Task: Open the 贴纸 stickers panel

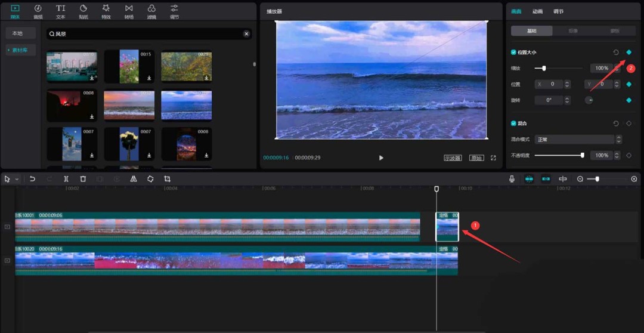Action: click(x=83, y=11)
